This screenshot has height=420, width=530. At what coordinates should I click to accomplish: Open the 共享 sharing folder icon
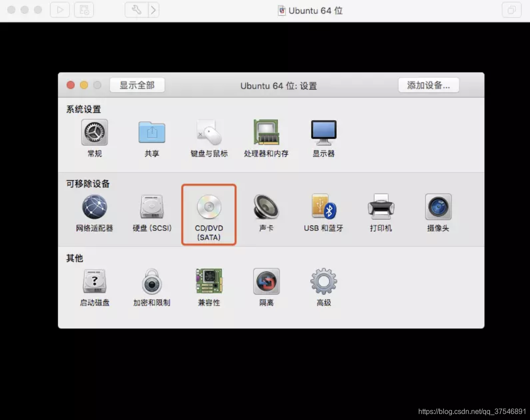152,132
